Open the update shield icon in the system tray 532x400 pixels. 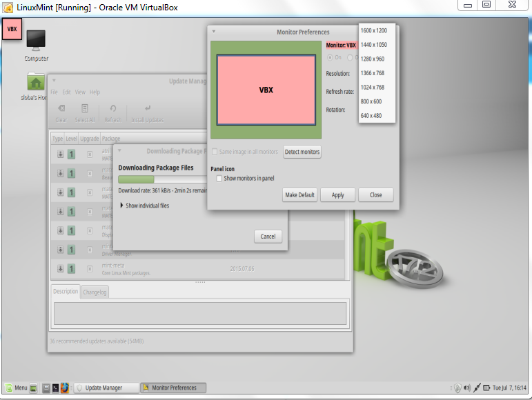[457, 388]
